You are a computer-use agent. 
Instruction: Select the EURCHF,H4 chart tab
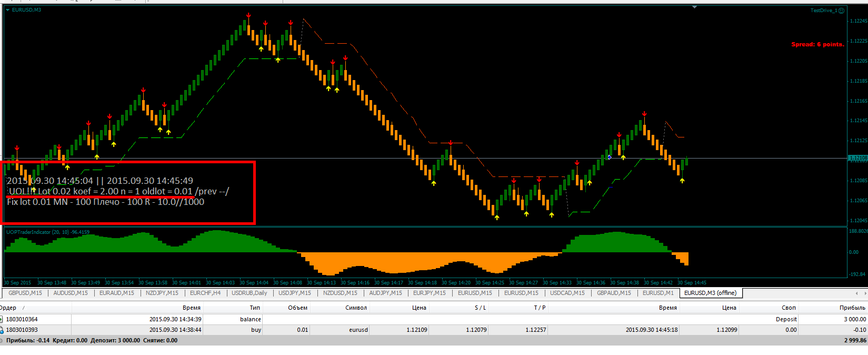tap(205, 293)
